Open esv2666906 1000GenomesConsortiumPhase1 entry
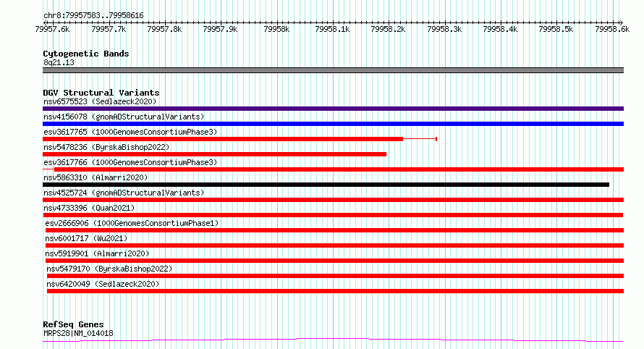This screenshot has width=644, height=349. (132, 223)
